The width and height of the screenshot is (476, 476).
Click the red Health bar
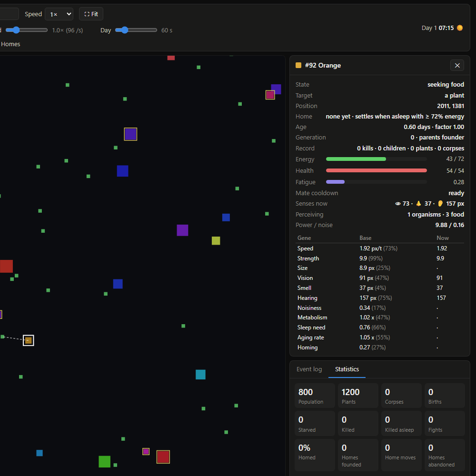pyautogui.click(x=376, y=171)
